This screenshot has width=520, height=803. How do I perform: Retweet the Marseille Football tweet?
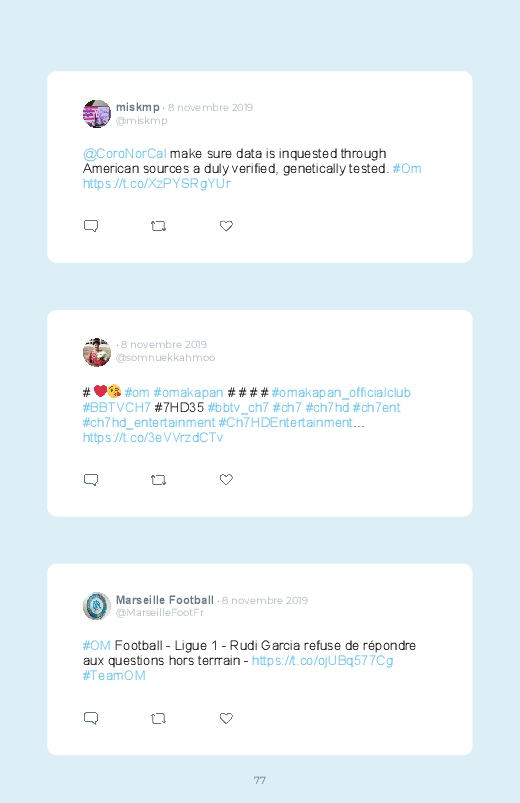tap(158, 719)
